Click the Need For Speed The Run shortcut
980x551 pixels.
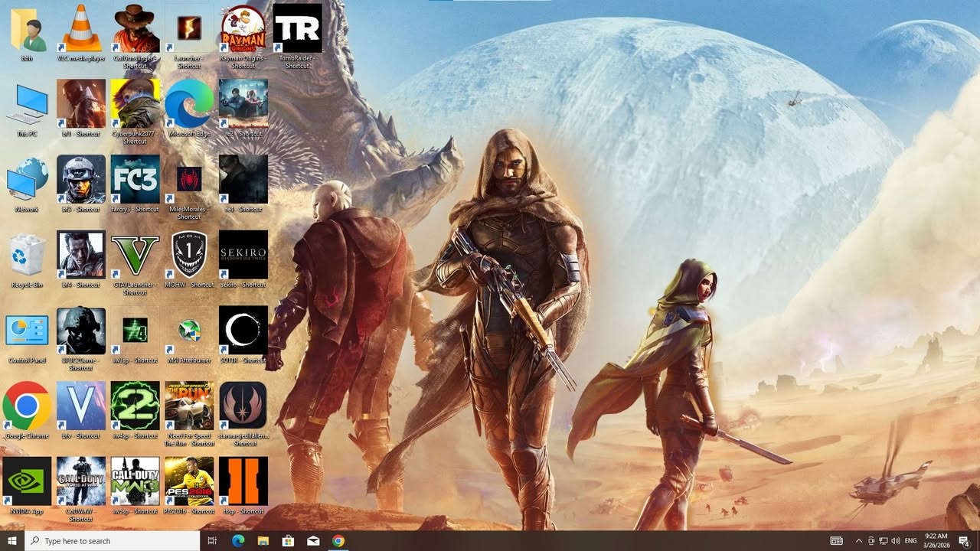(x=188, y=406)
